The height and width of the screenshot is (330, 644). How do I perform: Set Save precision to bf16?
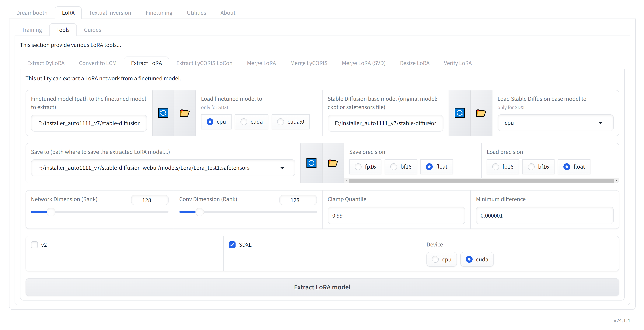tap(401, 167)
